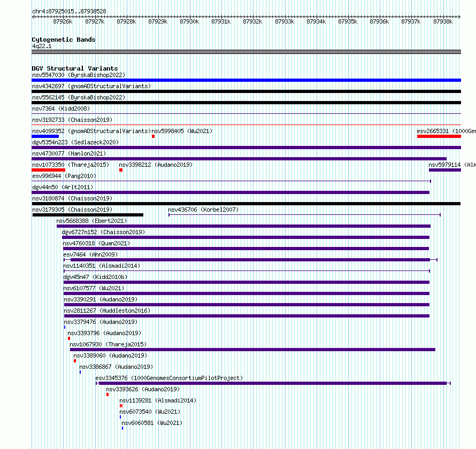The width and height of the screenshot is (476, 449).
Task: Click the nsv5547030 (ByrskaBishop2022) variant label
Action: click(79, 75)
